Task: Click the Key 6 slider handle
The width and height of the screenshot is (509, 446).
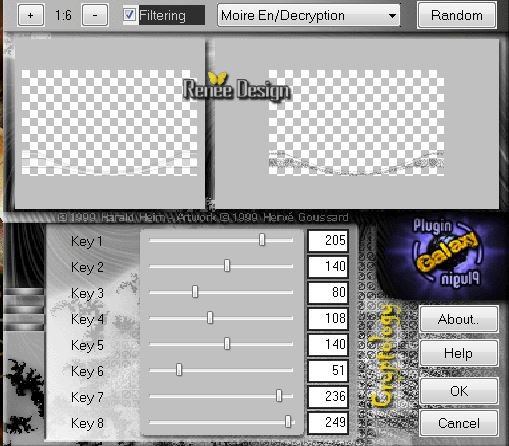Action: pyautogui.click(x=179, y=370)
